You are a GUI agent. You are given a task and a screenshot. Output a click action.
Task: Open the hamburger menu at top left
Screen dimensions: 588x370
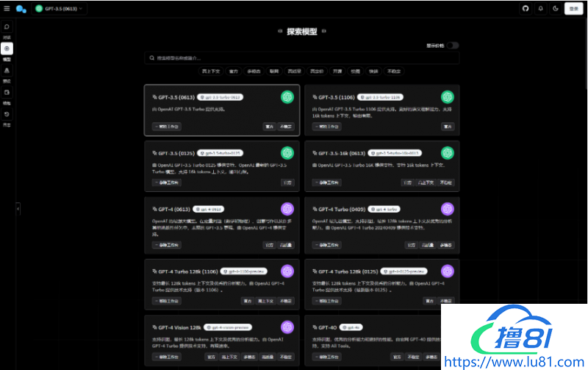pos(7,9)
